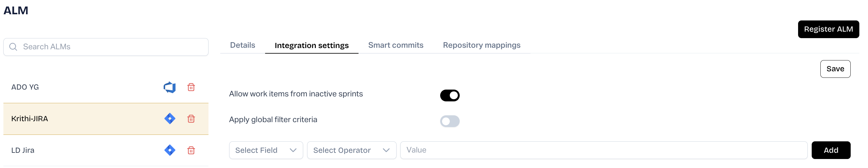Save the integration settings

[x=835, y=69]
